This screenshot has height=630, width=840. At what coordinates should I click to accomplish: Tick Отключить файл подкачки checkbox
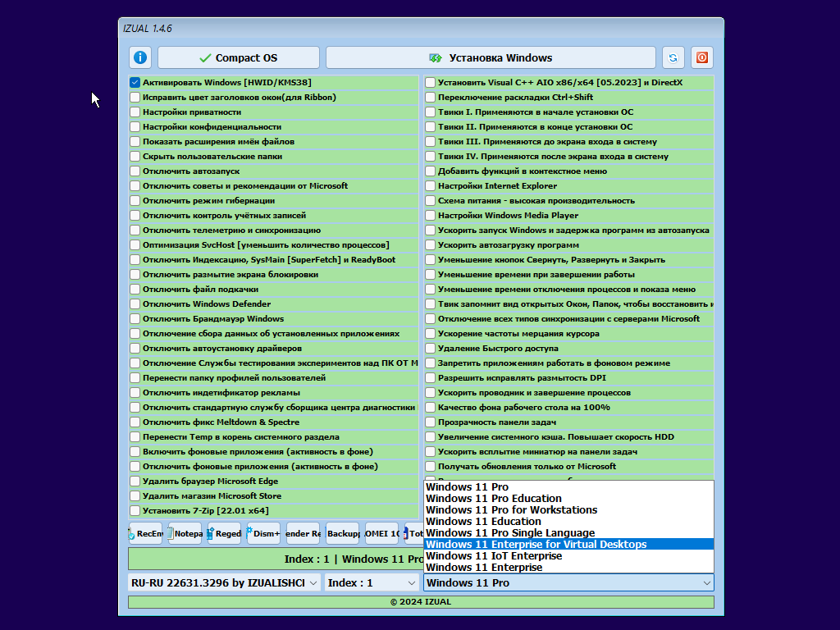tap(135, 290)
